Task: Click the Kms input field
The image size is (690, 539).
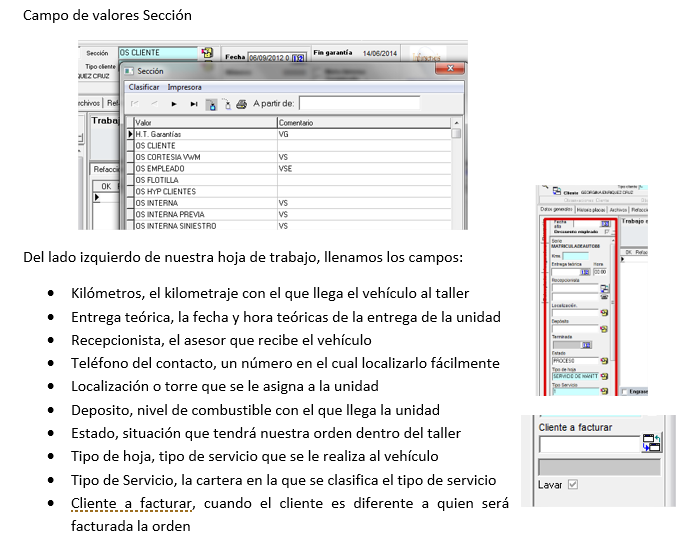Action: 575,256
